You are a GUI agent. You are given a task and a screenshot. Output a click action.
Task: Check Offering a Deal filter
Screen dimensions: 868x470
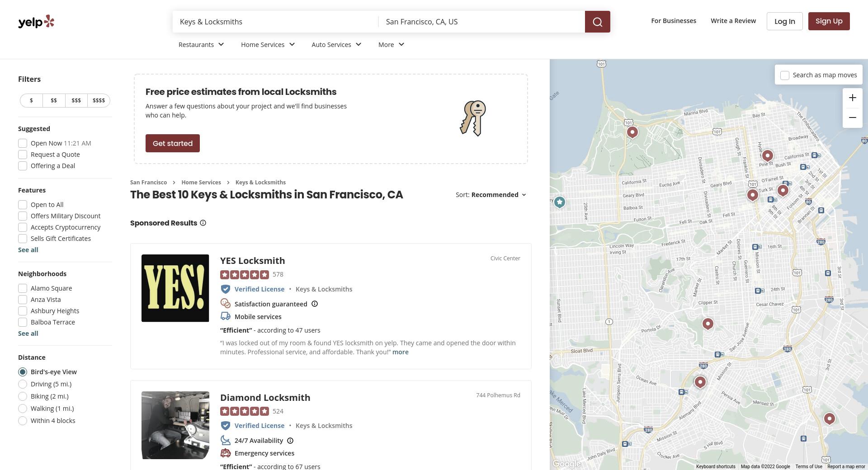[23, 166]
